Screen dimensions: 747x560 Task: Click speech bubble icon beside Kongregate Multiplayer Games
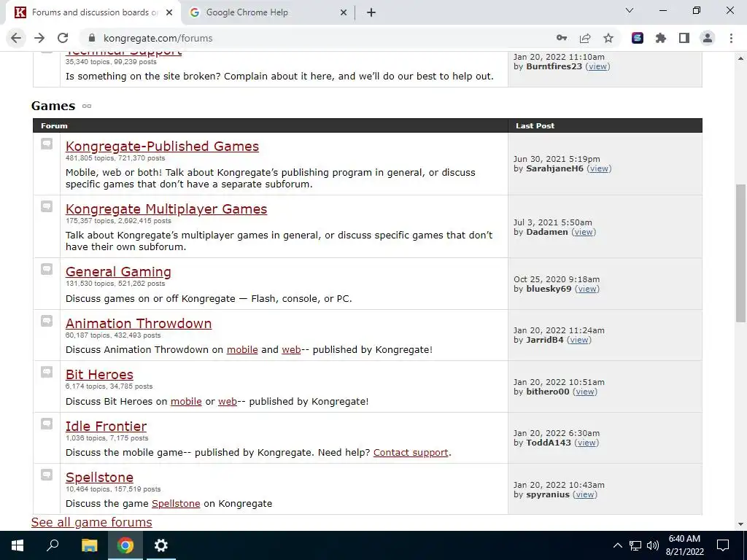coord(47,206)
